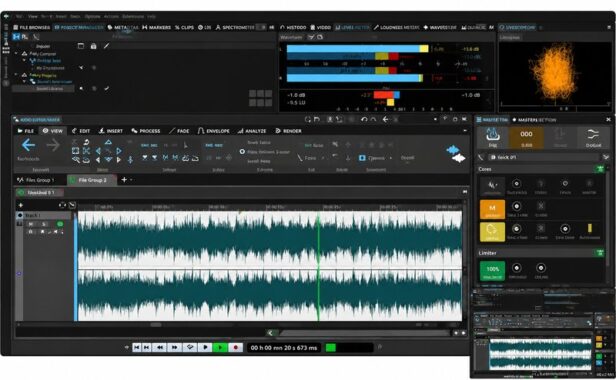Toggle the orange M button in Master Section
The height and width of the screenshot is (380, 616).
[x=492, y=208]
